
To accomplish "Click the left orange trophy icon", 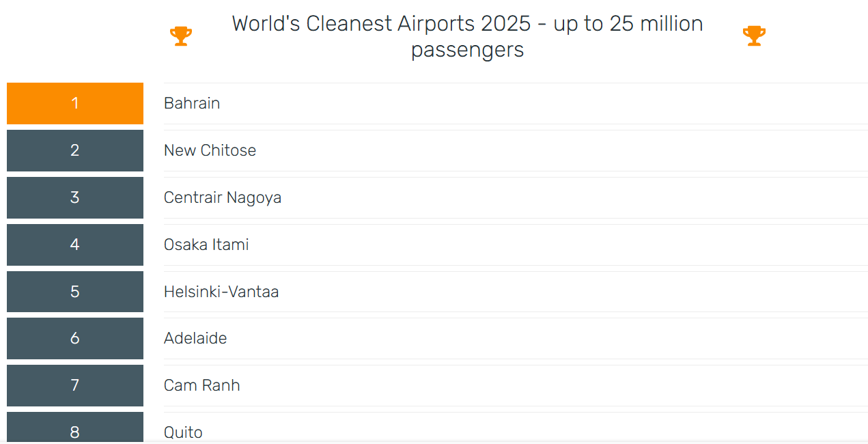I will tap(181, 36).
